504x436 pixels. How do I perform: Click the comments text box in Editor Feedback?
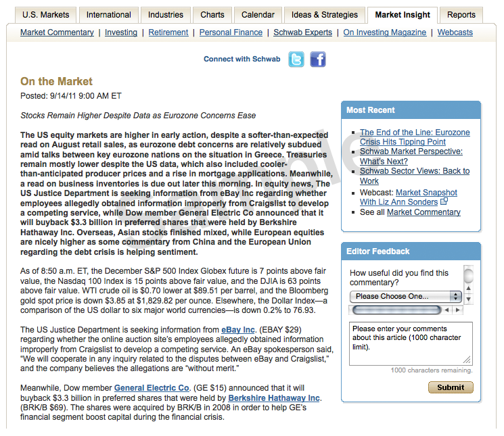coord(411,344)
